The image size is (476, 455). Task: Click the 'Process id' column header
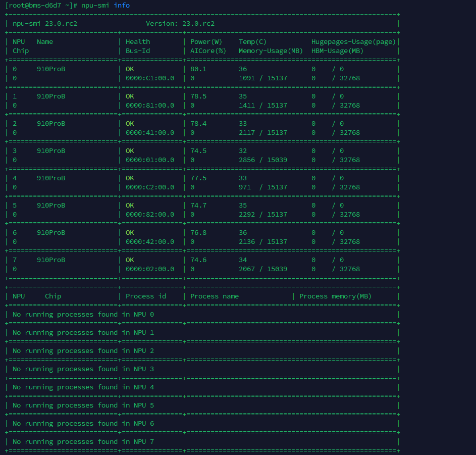[146, 296]
